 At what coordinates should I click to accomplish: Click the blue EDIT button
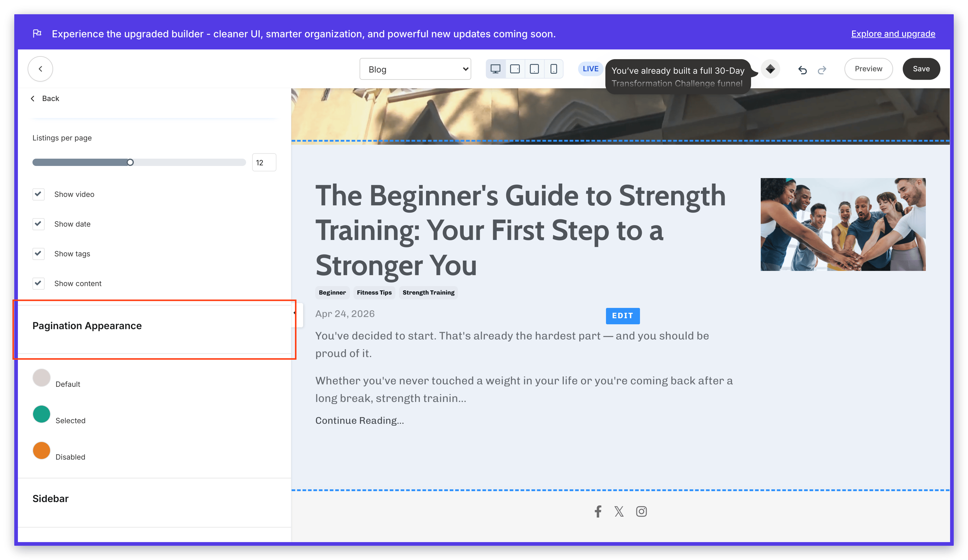(623, 316)
